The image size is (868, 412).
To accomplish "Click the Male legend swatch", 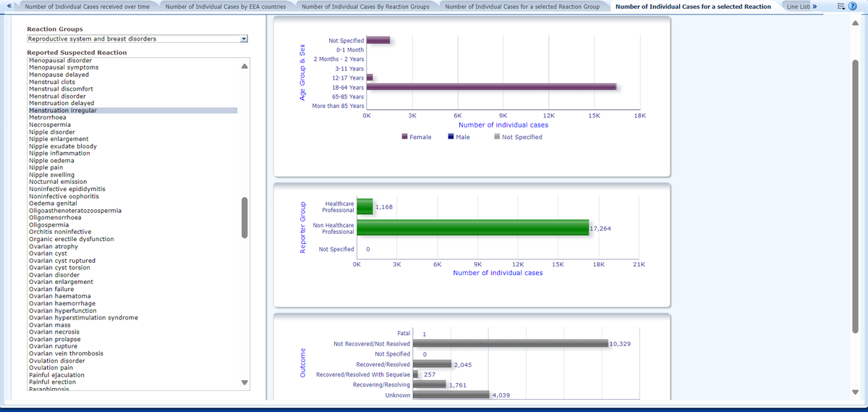I will tap(451, 137).
